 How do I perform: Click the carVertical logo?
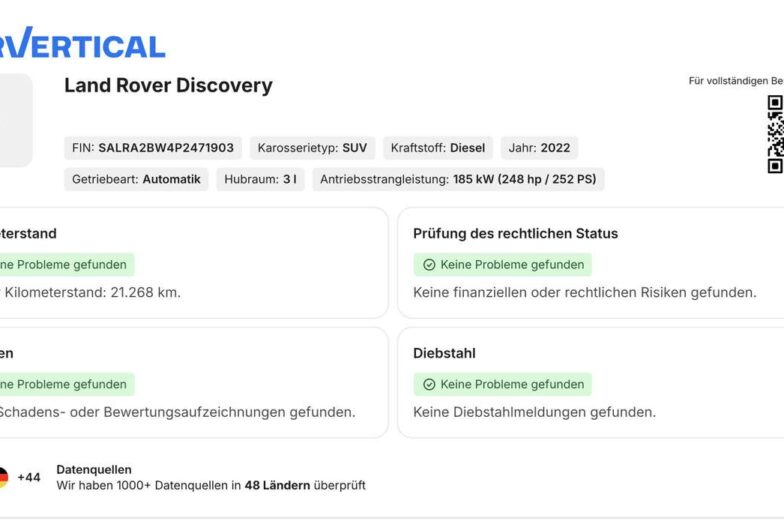[x=82, y=44]
